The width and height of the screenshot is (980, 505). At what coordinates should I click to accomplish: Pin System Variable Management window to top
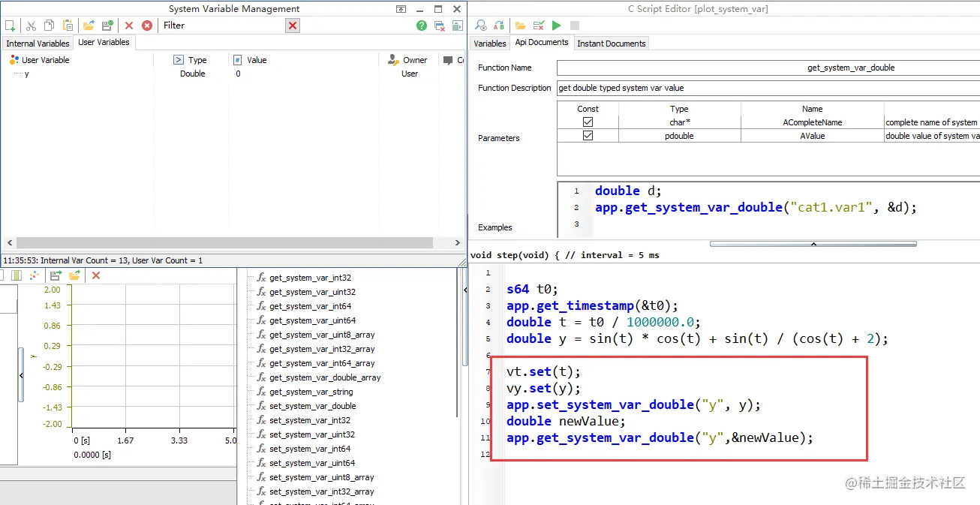(401, 9)
